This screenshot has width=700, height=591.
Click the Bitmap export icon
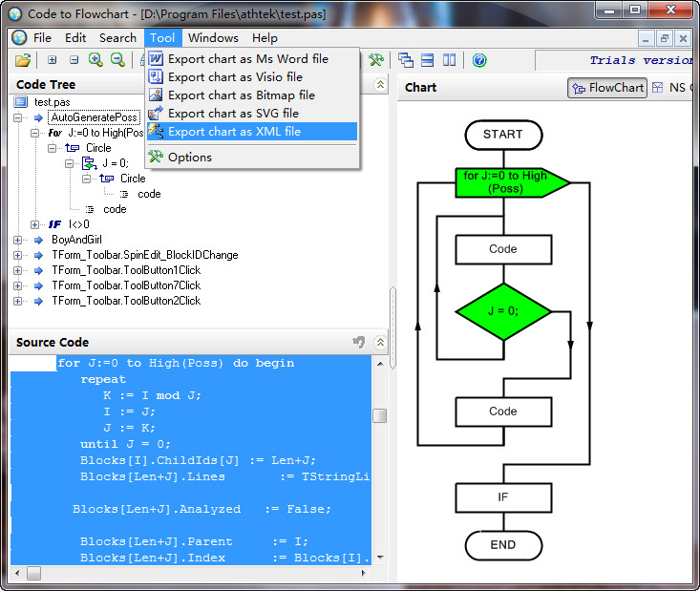point(156,95)
